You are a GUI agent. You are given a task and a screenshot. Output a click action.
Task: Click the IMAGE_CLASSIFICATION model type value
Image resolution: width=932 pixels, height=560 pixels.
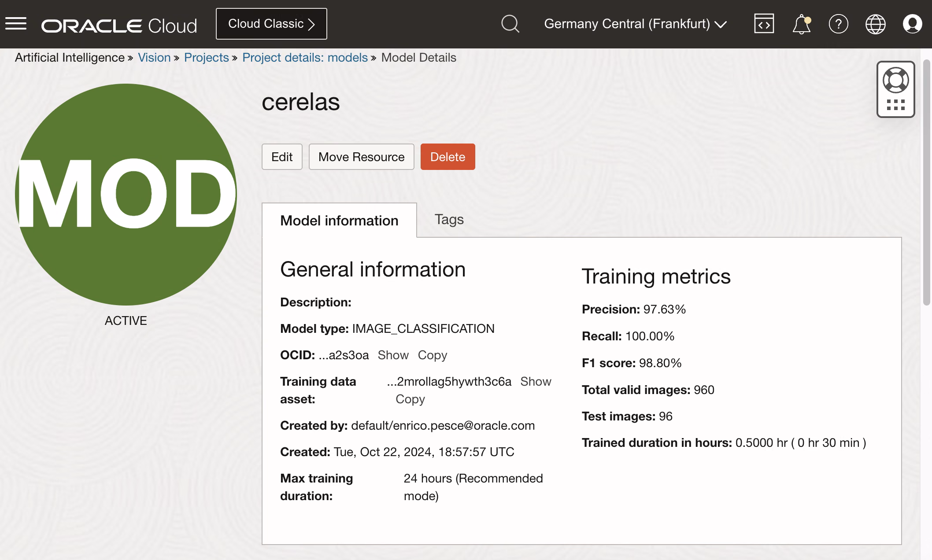[423, 328]
